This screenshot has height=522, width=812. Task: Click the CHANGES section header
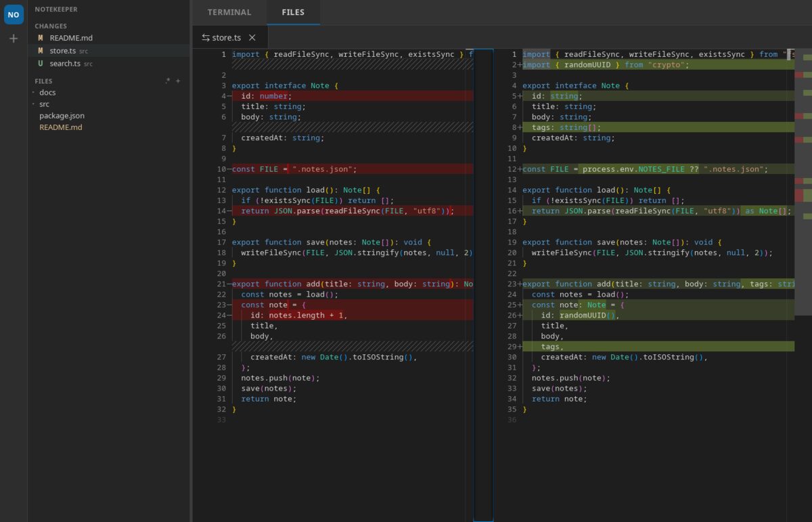(51, 26)
